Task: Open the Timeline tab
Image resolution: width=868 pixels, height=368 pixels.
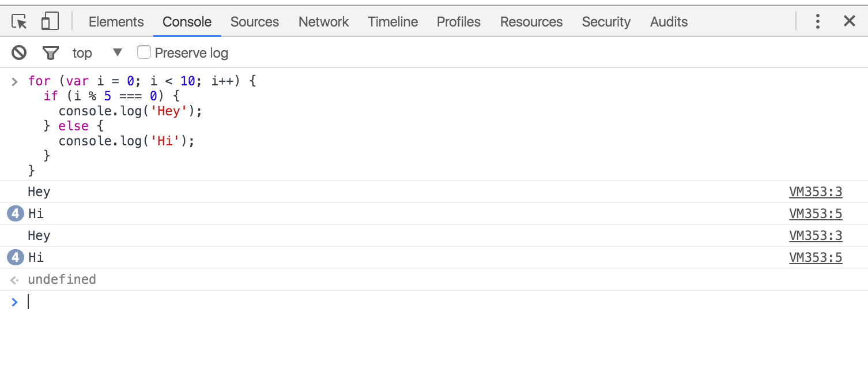Action: pos(393,22)
